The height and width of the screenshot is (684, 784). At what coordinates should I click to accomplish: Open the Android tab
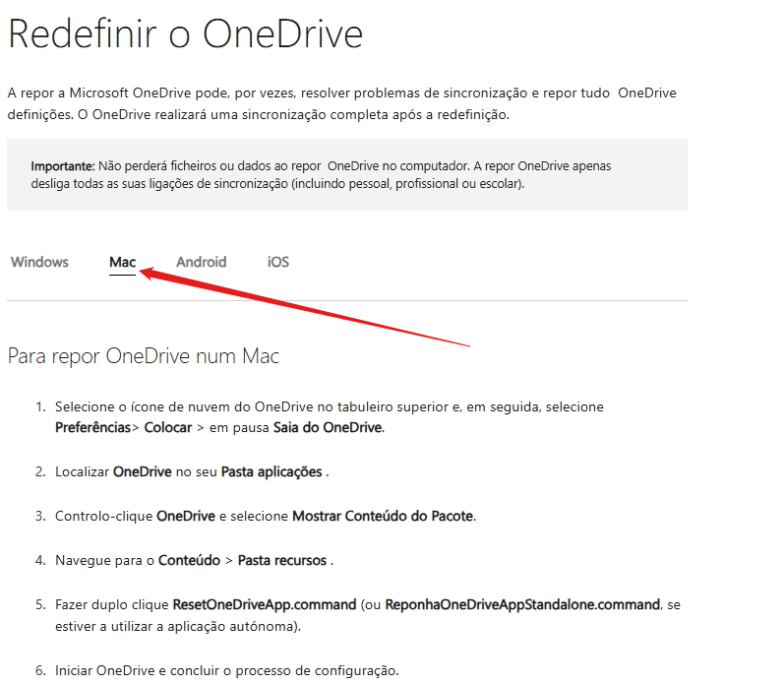201,262
